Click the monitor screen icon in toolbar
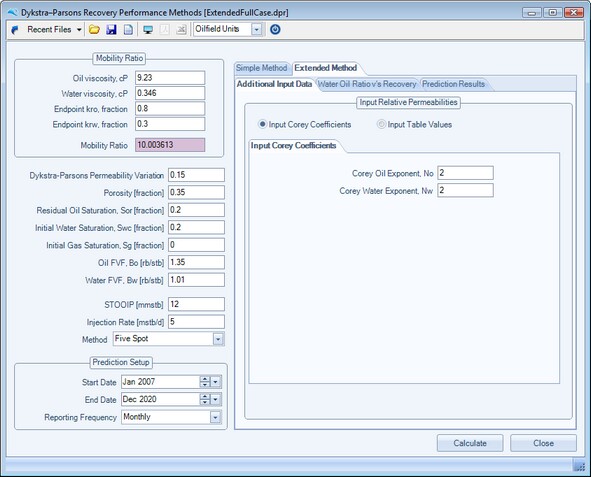The image size is (591, 477). [148, 29]
